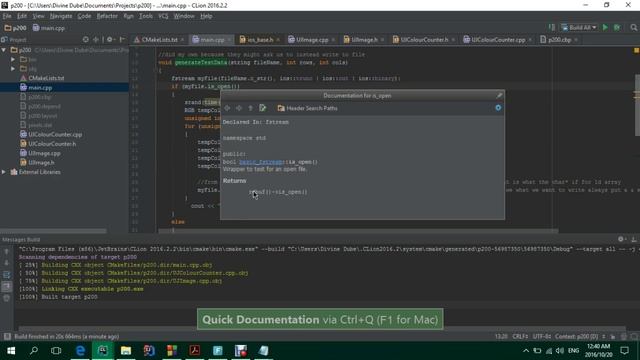This screenshot has height=360, width=640.
Task: Click Previous Message up arrow in Messages panel
Action: 7,251
